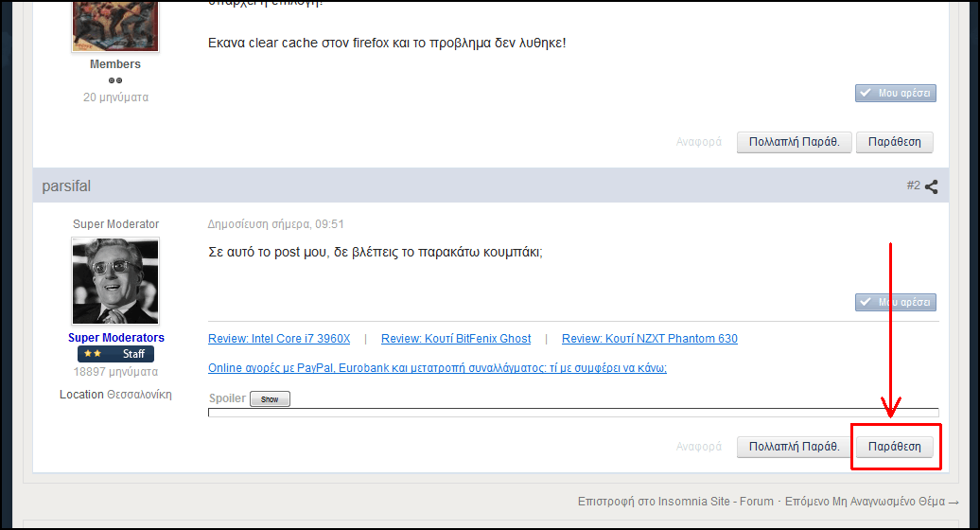Open the Super Moderators group link
Viewport: 980px width, 530px height.
[x=116, y=338]
